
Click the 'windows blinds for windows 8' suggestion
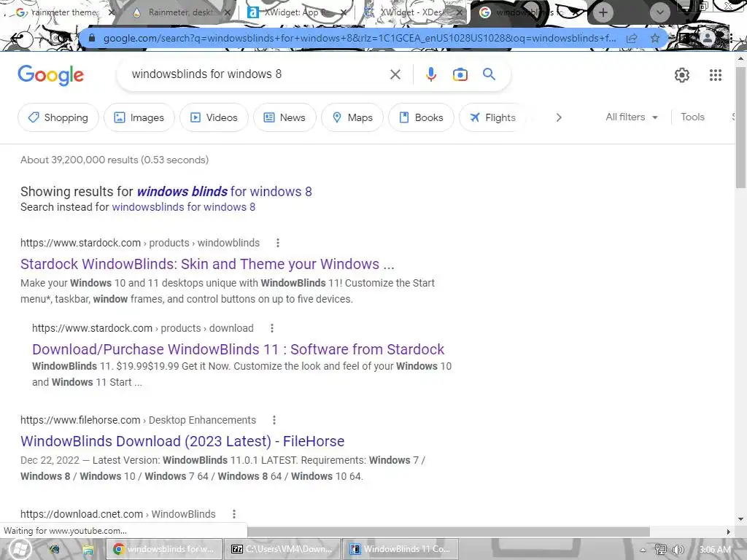225,192
